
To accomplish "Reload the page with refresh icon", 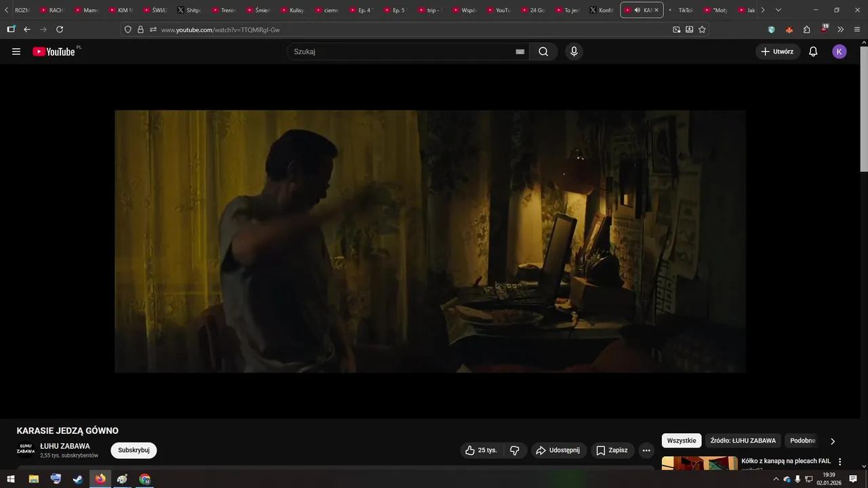I will 60,30.
